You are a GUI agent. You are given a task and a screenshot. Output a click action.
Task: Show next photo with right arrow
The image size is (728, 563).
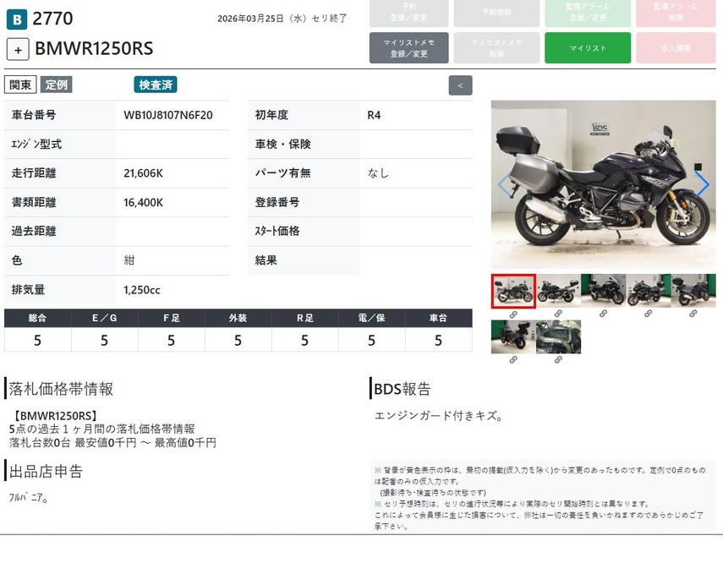click(702, 184)
